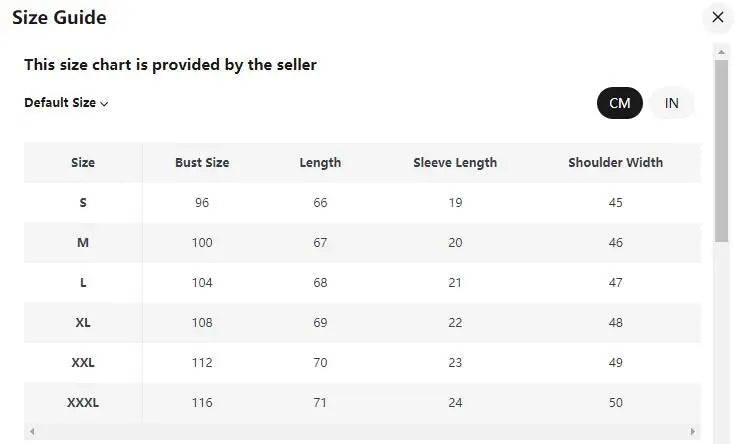Viewport: 735px width, 444px height.
Task: Select the Length column header
Action: coord(320,162)
